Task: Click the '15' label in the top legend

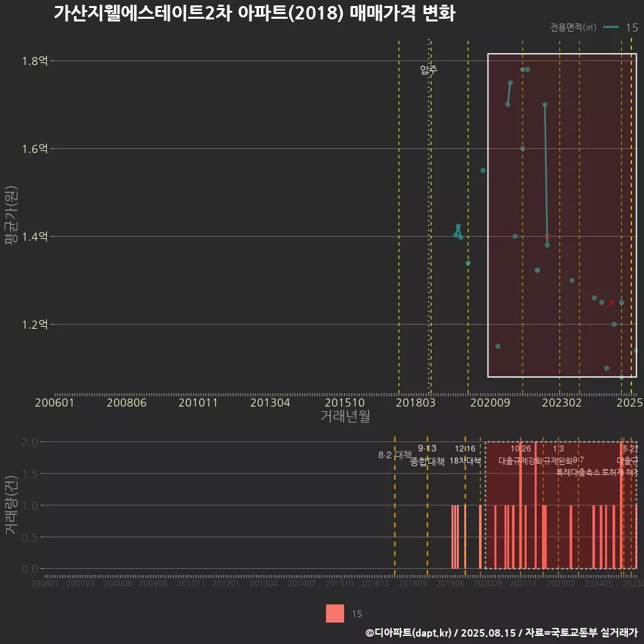Action: [632, 28]
